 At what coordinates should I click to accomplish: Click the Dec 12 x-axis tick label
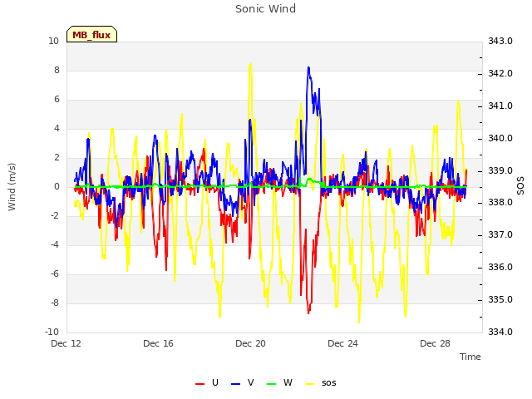pos(66,343)
